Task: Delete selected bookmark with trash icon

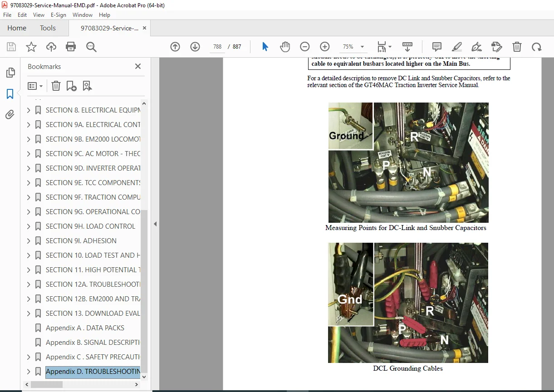Action: point(56,86)
